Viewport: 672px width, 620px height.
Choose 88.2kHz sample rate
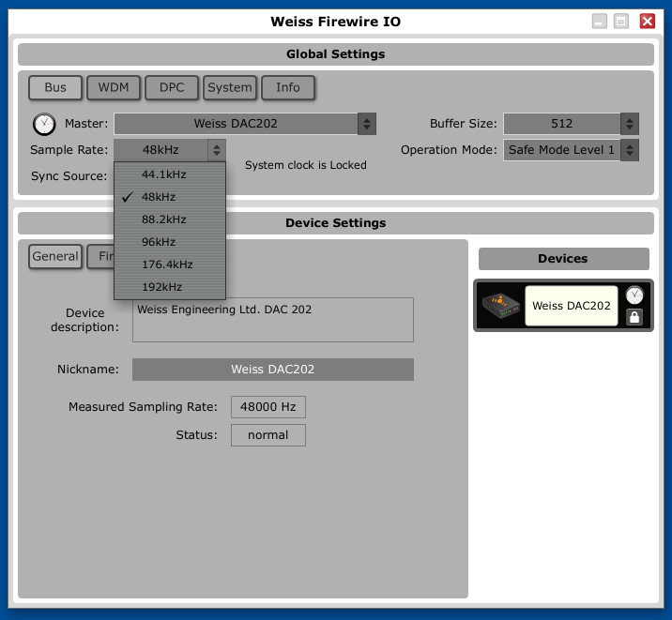point(170,219)
